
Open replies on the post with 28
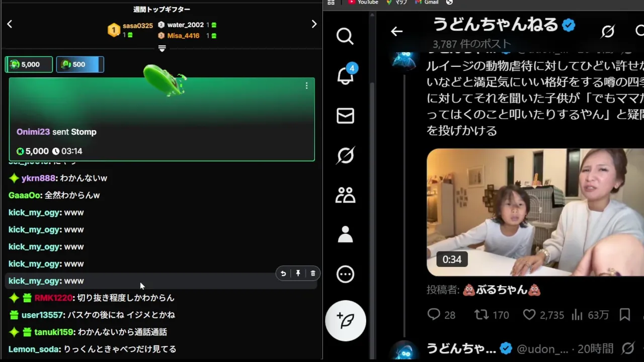click(x=441, y=315)
